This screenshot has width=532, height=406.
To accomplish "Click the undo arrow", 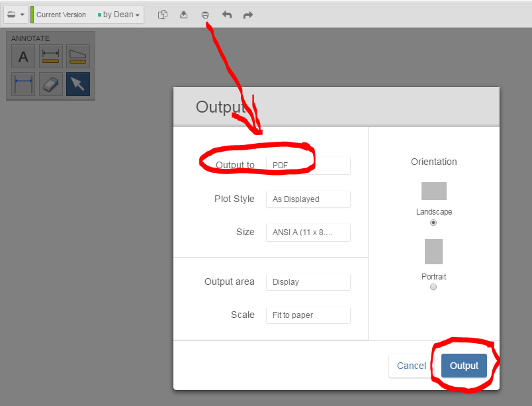I will click(x=227, y=15).
